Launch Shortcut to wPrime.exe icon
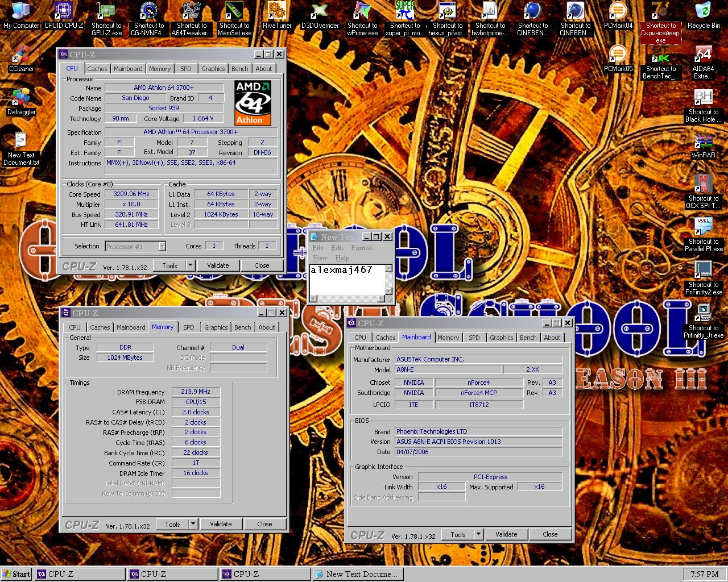This screenshot has height=582, width=728. pos(362,19)
